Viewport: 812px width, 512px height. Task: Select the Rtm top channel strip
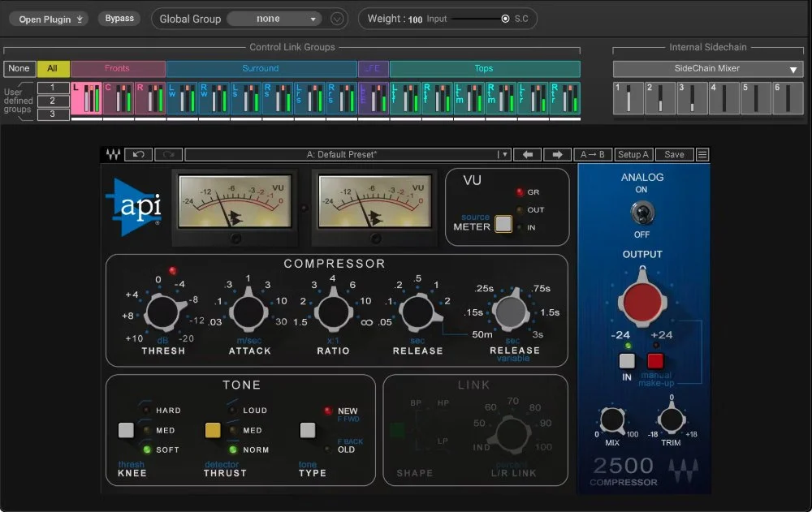tap(501, 98)
